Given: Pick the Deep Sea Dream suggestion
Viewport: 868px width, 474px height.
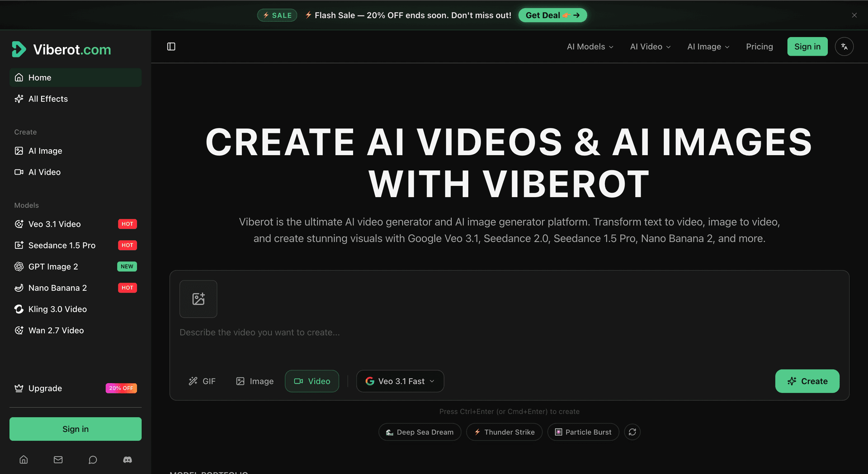Looking at the screenshot, I should (x=420, y=432).
